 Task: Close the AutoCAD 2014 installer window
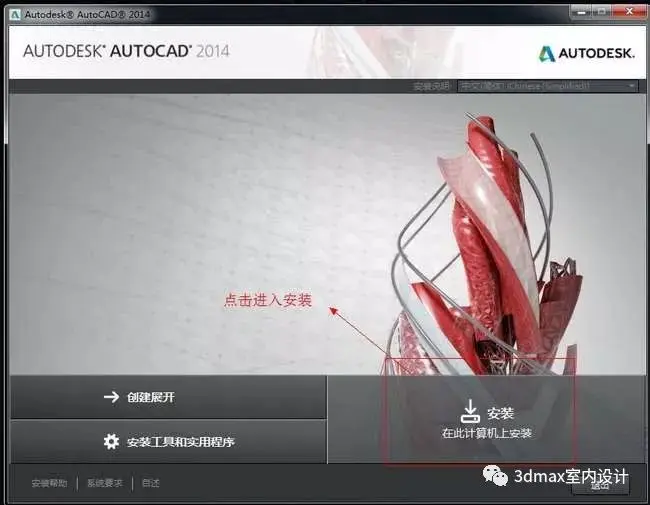(629, 12)
